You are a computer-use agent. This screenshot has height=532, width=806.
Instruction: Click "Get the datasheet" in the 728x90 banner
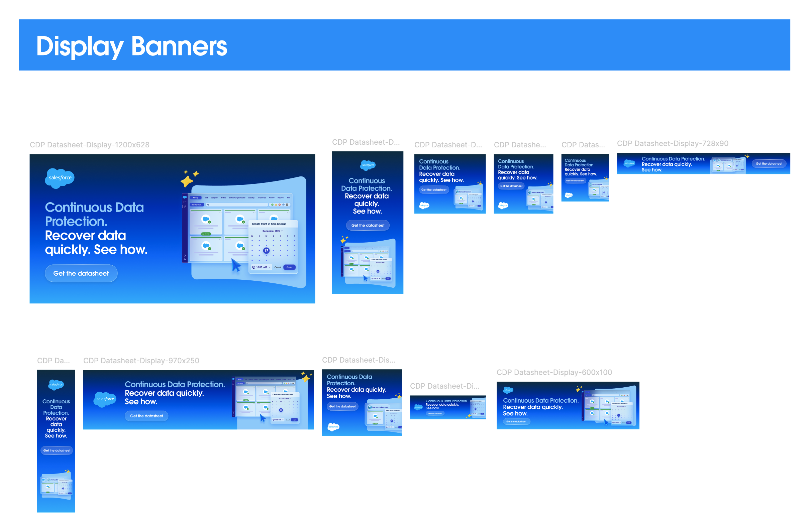click(769, 163)
